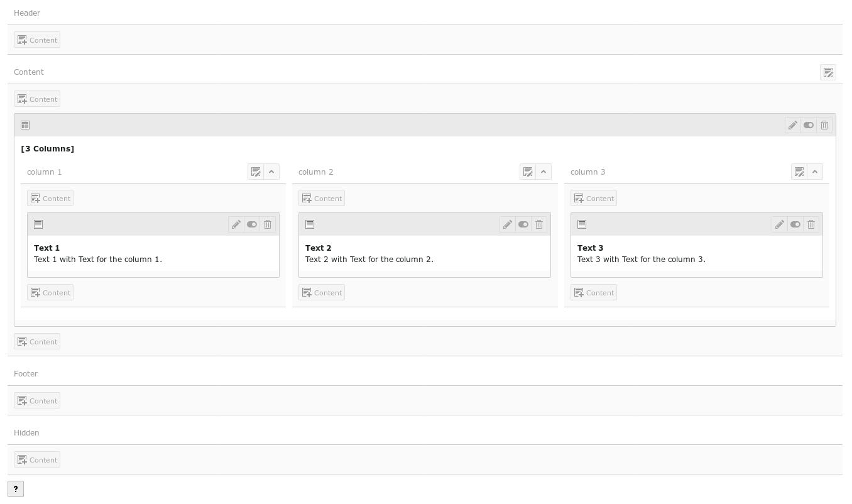Screen dimensions: 852x504
Task: Add content at top of column 1
Action: pyautogui.click(x=50, y=198)
